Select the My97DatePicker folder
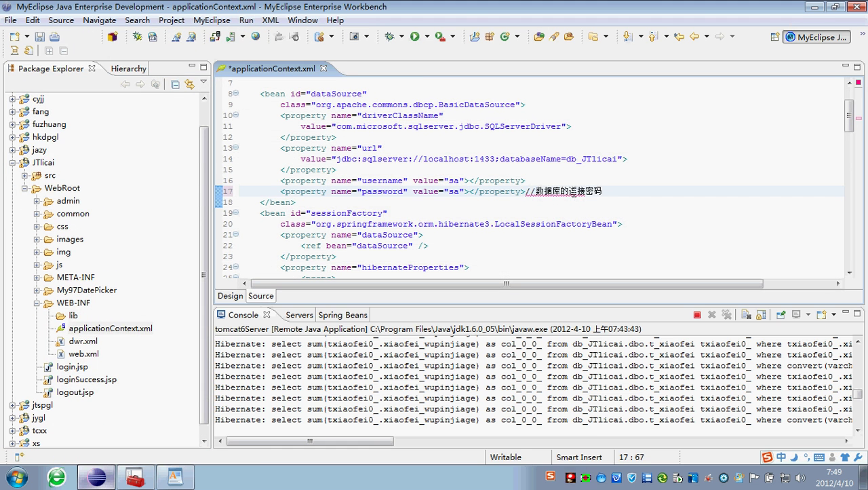The image size is (868, 490). point(87,290)
